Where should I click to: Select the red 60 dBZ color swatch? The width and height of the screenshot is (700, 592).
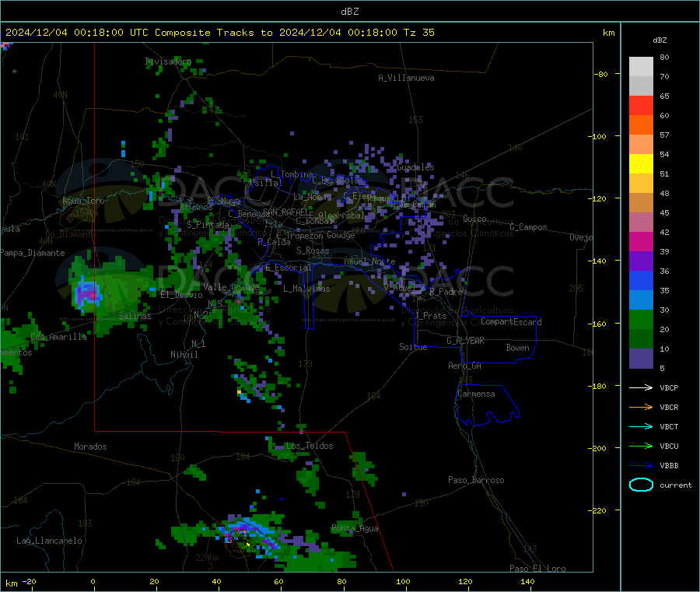641,105
